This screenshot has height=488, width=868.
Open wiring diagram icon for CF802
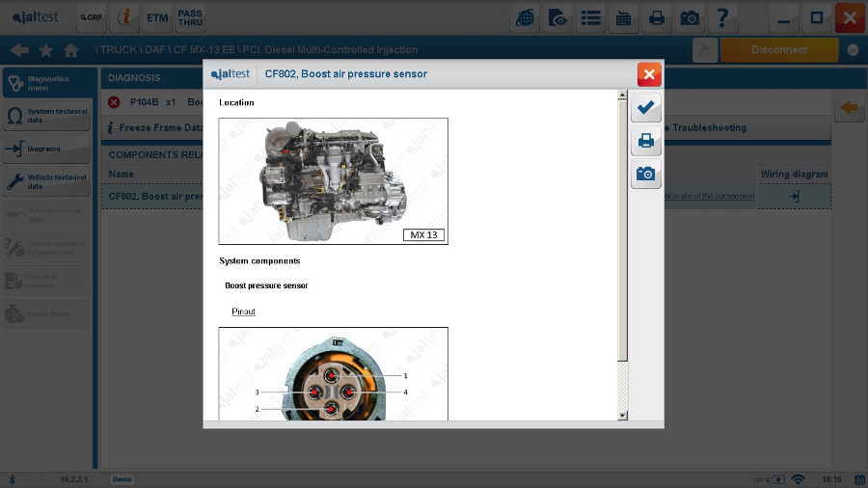coord(794,197)
